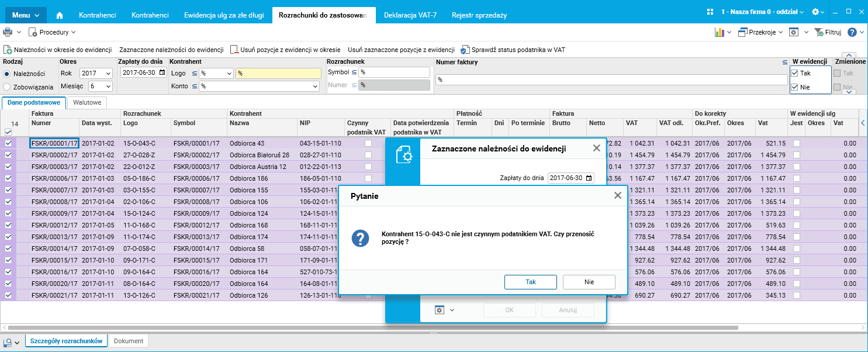Click ≤ operator beside Numer faktury header
The height and width of the screenshot is (352, 868).
tap(785, 61)
